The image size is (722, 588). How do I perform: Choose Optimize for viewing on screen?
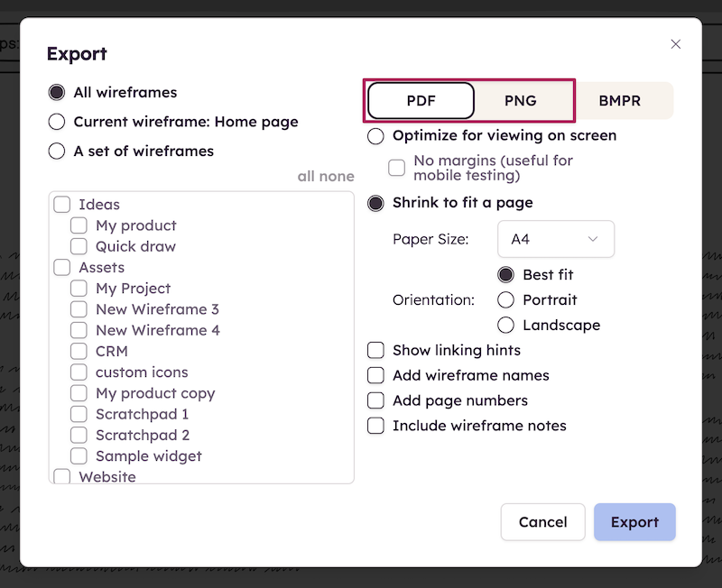tap(376, 136)
